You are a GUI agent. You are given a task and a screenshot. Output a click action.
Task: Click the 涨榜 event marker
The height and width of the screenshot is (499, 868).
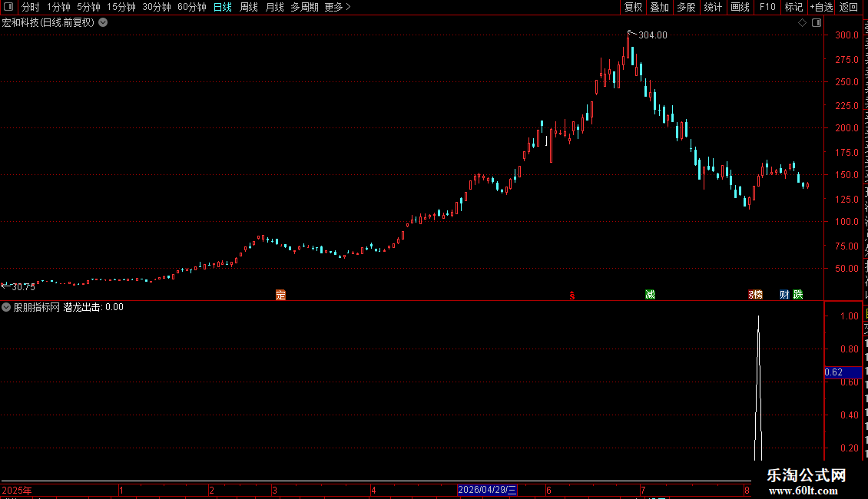pos(756,294)
